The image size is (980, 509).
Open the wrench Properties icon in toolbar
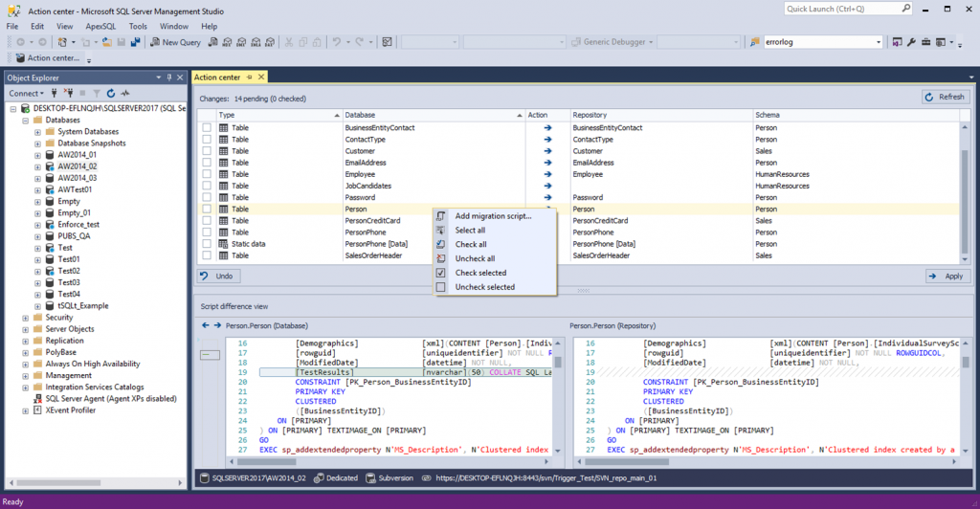coord(911,42)
